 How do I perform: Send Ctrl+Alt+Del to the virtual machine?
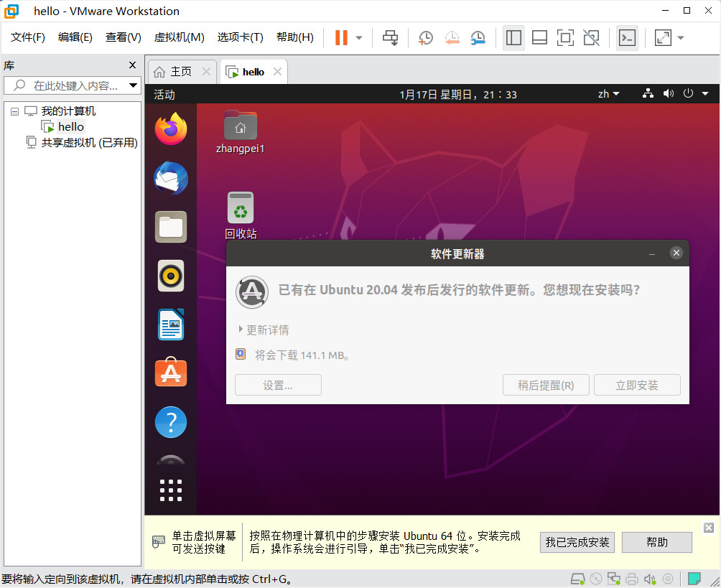coord(391,38)
